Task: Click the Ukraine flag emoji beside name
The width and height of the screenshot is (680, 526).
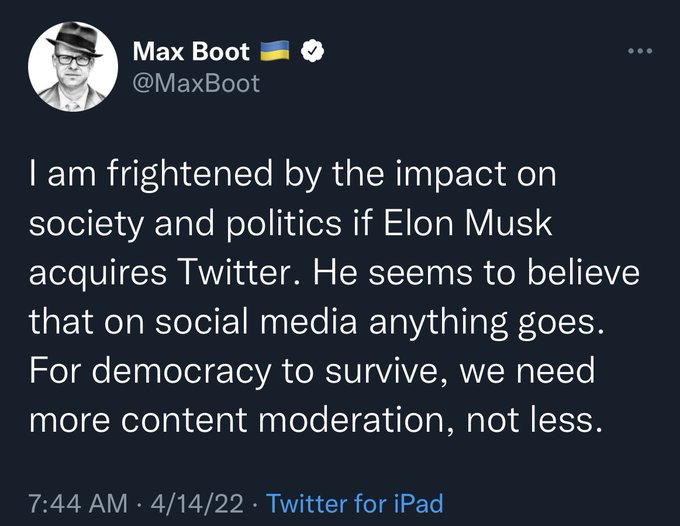Action: pos(275,50)
